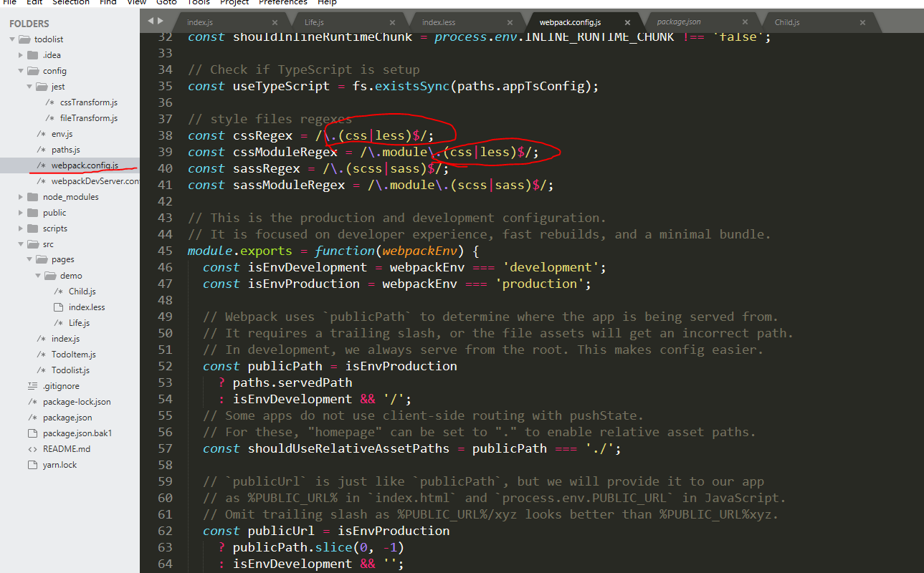Click the file icon next to paths.js
Image resolution: width=924 pixels, height=573 pixels.
[x=42, y=150]
